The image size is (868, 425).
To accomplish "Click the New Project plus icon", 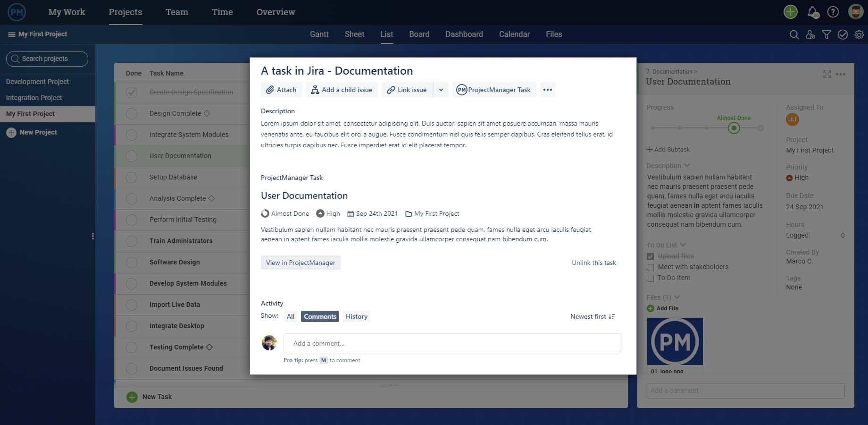I will [11, 133].
